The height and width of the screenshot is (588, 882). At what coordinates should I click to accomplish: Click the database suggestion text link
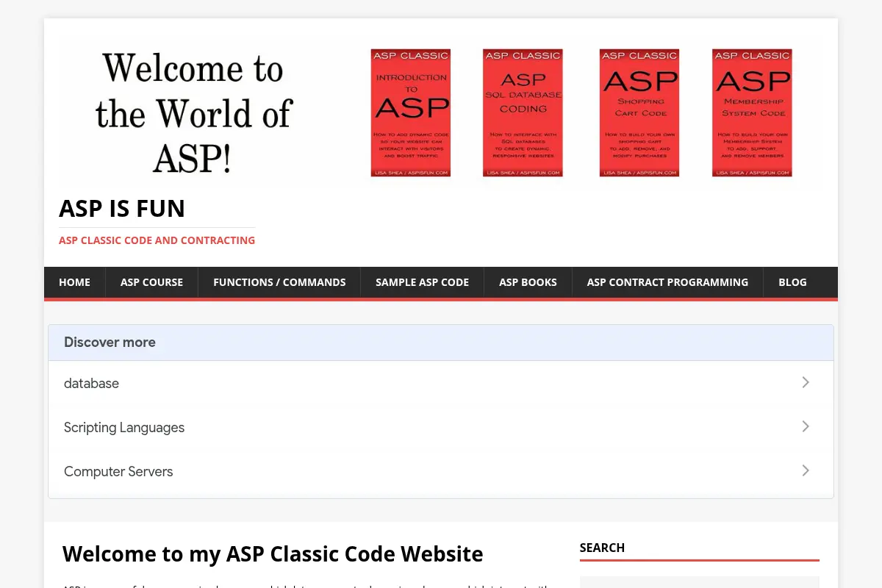coord(91,383)
